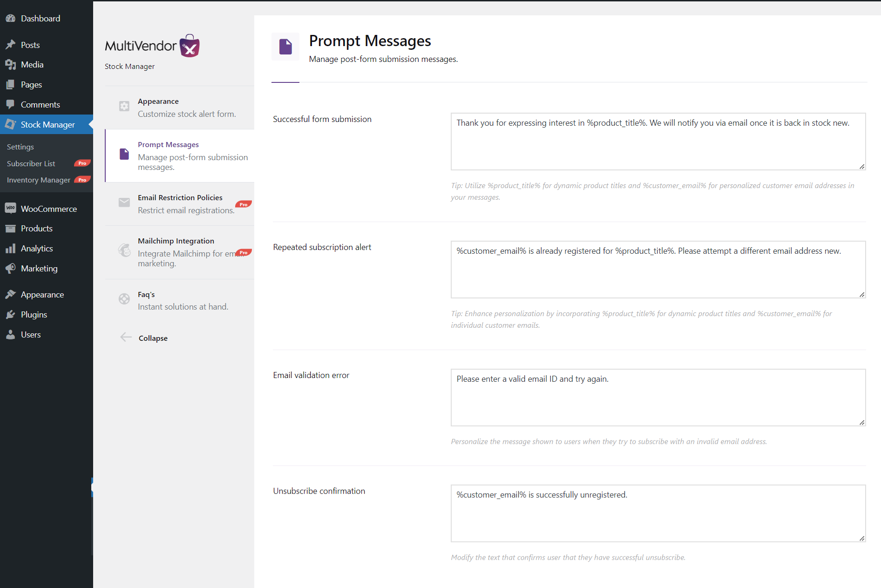Click resize handle of Unsubscribe confirmation textarea
The height and width of the screenshot is (588, 881).
click(862, 538)
